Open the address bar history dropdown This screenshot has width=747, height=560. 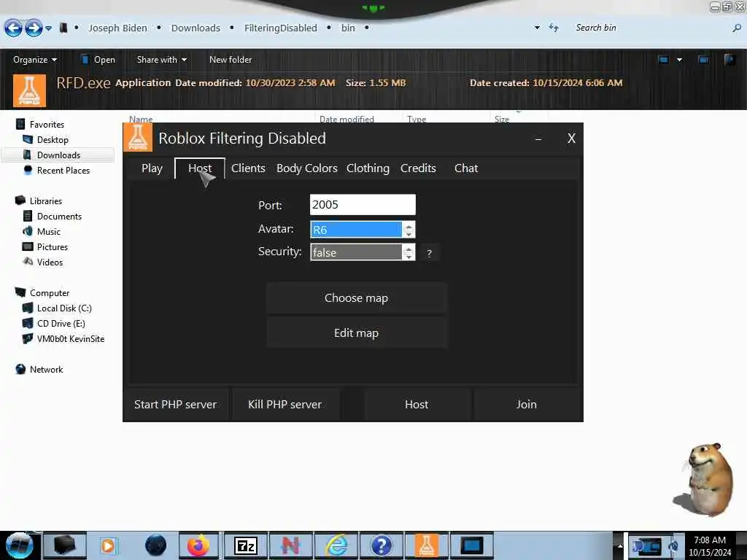tap(537, 28)
